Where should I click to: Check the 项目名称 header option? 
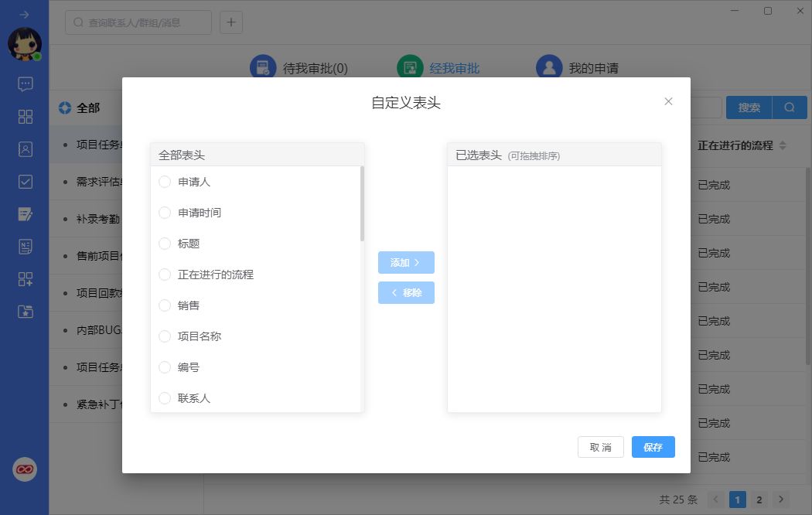pos(165,336)
